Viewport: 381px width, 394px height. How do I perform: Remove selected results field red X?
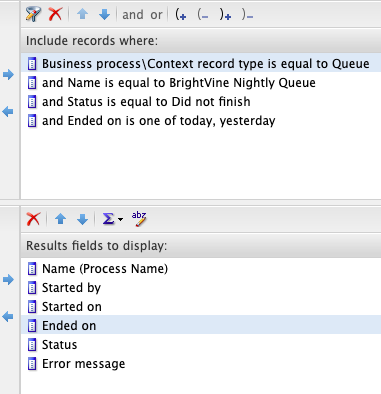[x=33, y=219]
